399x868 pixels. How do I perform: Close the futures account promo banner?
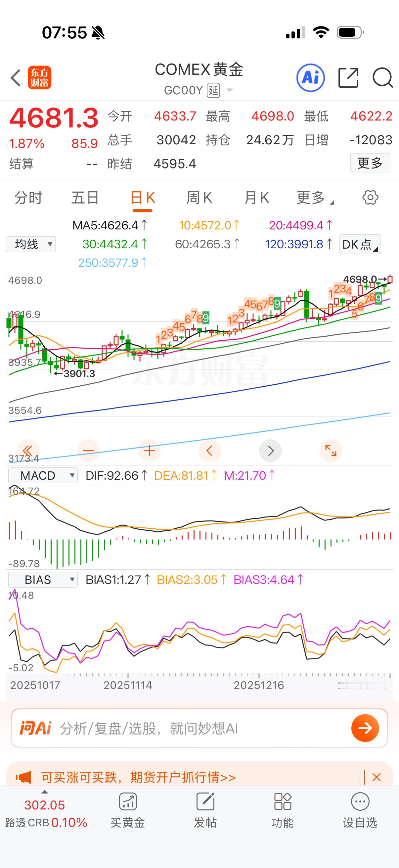(x=377, y=777)
